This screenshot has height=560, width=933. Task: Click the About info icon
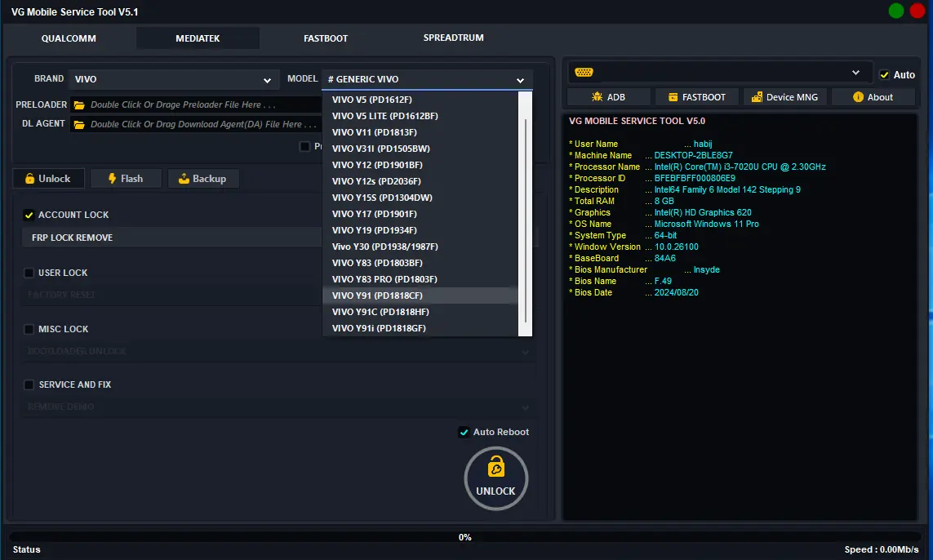tap(857, 97)
